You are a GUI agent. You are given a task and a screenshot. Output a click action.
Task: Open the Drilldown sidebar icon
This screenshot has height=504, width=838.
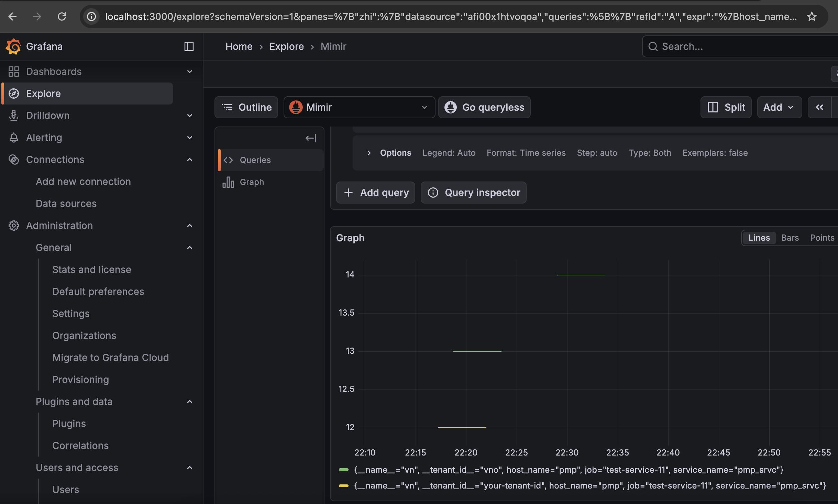(x=14, y=115)
